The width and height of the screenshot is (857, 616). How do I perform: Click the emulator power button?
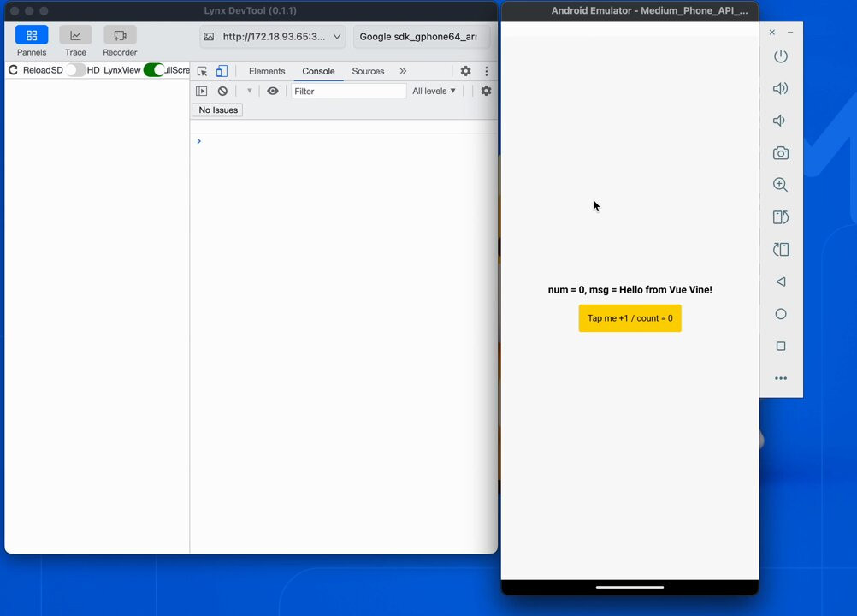(x=781, y=56)
